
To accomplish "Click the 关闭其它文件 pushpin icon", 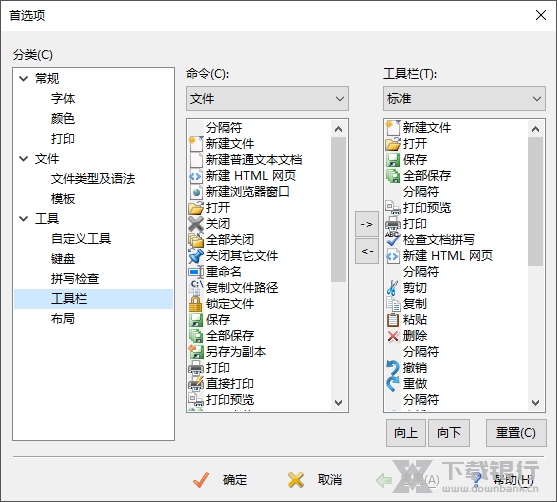I will tap(196, 256).
